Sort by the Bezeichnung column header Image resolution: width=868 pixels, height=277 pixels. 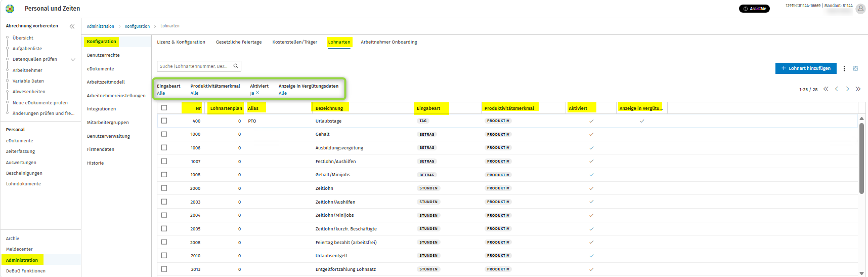[x=329, y=108]
